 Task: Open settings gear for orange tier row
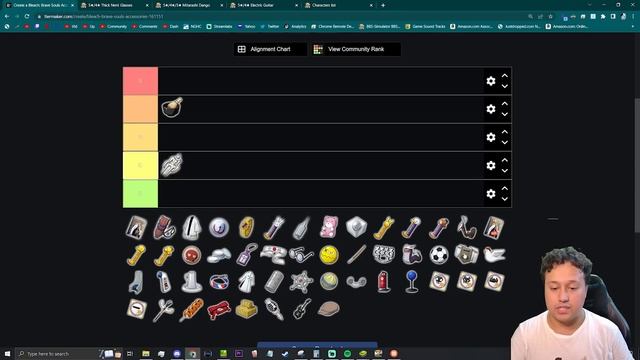pyautogui.click(x=491, y=109)
